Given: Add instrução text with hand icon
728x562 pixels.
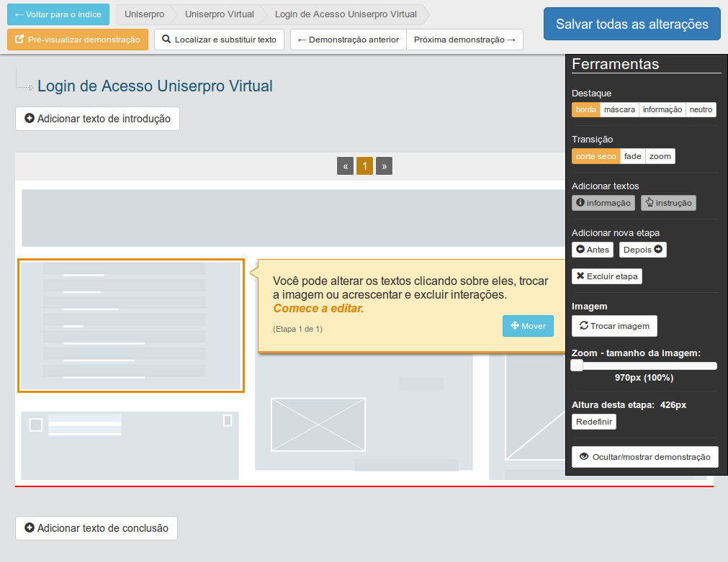Looking at the screenshot, I should click(x=668, y=203).
